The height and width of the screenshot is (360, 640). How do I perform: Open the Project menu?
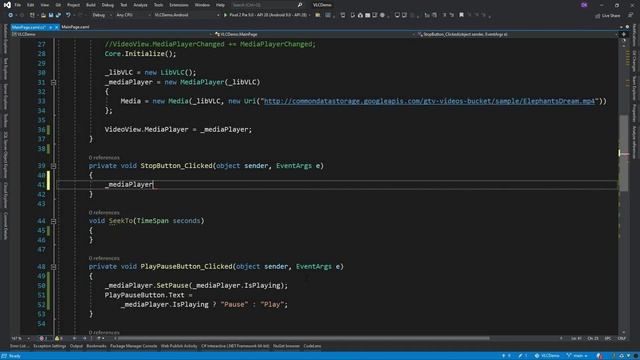[73, 5]
